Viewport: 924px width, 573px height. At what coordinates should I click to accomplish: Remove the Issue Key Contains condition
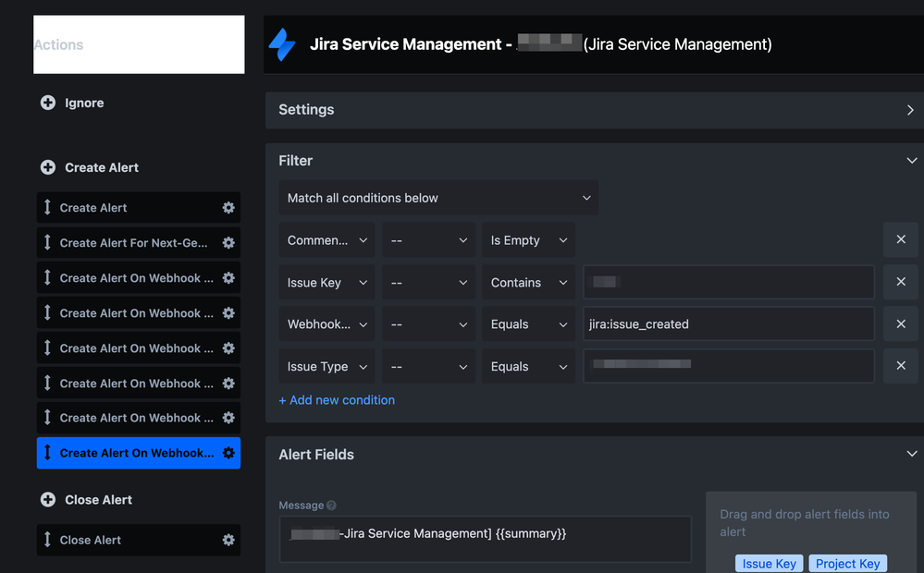(x=901, y=282)
